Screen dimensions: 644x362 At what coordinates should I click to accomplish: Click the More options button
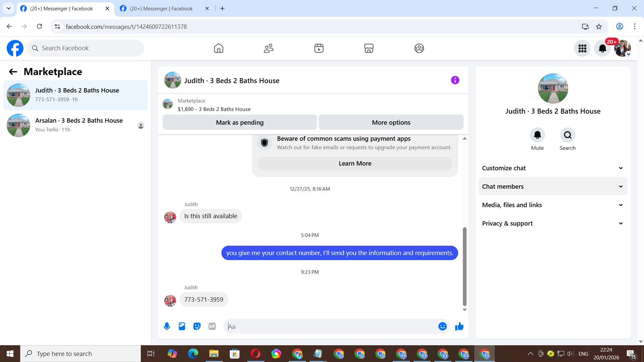pos(391,122)
